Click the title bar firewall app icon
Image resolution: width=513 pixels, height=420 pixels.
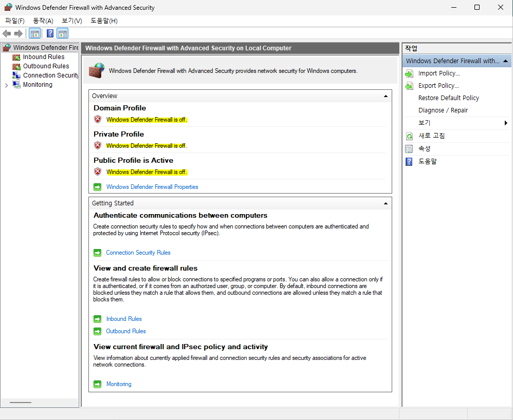[x=8, y=7]
